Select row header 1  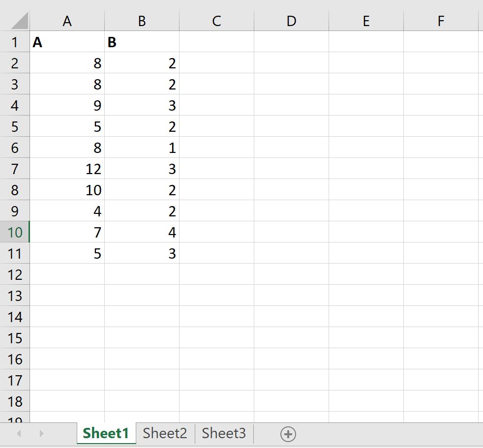click(x=15, y=42)
